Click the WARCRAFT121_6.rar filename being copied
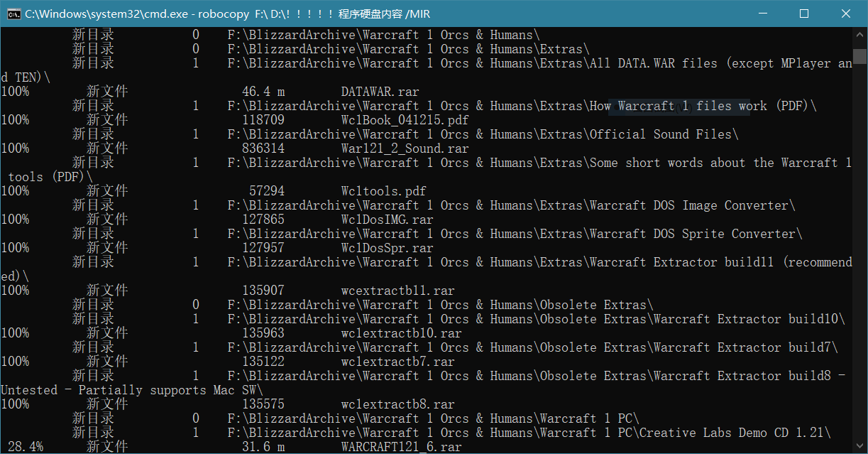The height and width of the screenshot is (454, 868). coord(401,447)
